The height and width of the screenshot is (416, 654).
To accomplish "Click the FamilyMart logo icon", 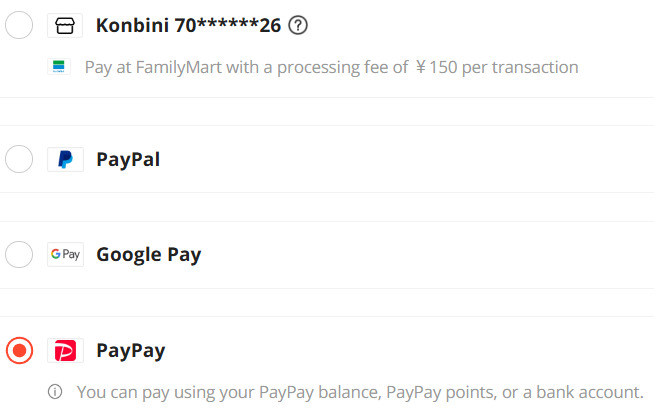I will (59, 67).
